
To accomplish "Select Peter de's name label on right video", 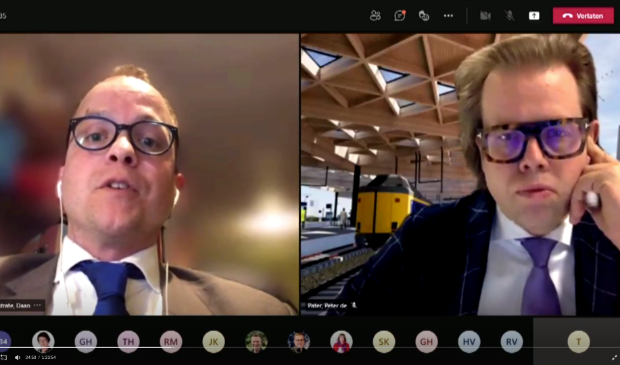I will point(328,306).
